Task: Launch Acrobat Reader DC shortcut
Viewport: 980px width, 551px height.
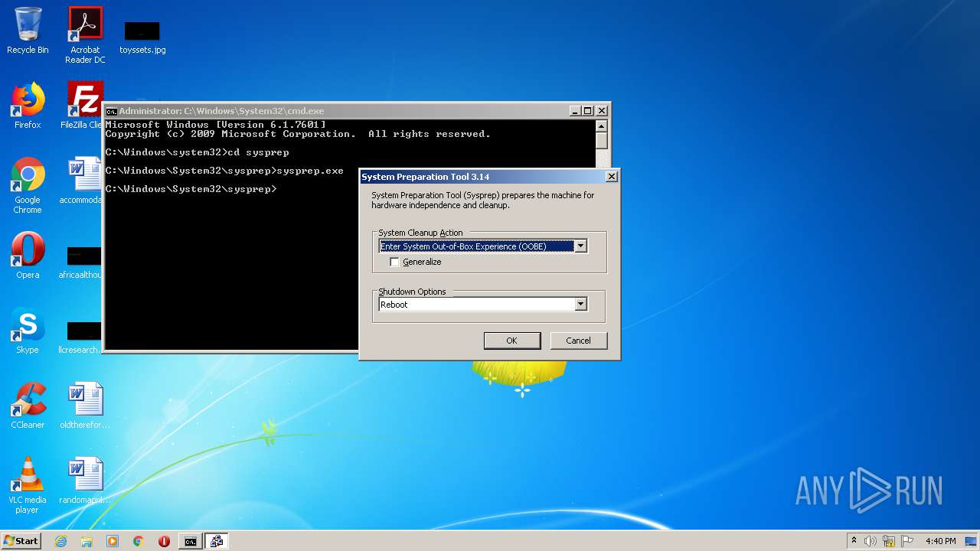Action: point(85,34)
